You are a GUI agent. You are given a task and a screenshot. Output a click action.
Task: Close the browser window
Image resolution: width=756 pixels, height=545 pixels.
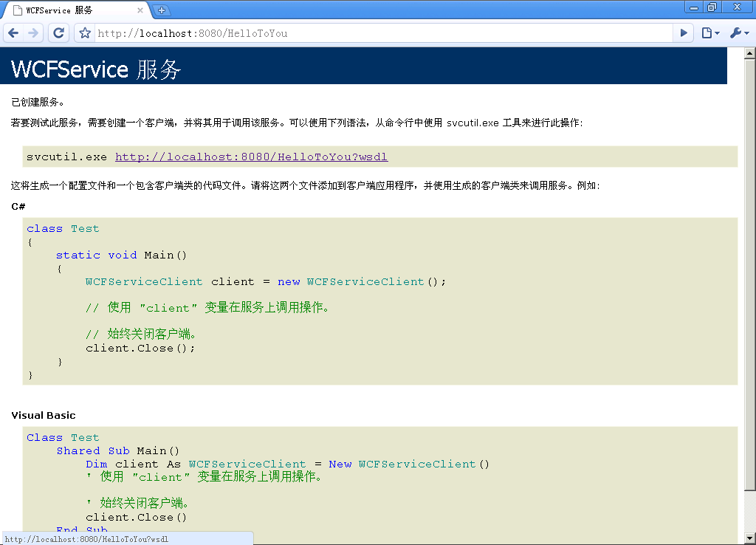pyautogui.click(x=738, y=7)
